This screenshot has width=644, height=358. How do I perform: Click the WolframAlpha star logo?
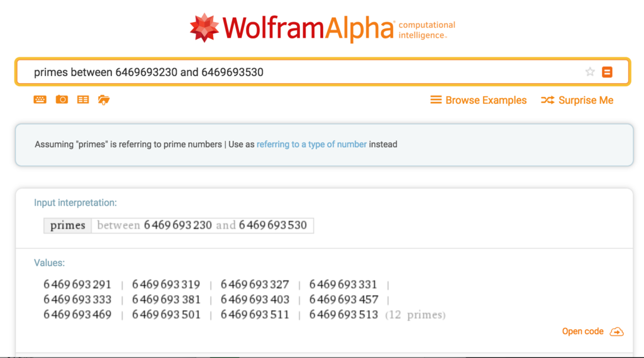tap(204, 28)
